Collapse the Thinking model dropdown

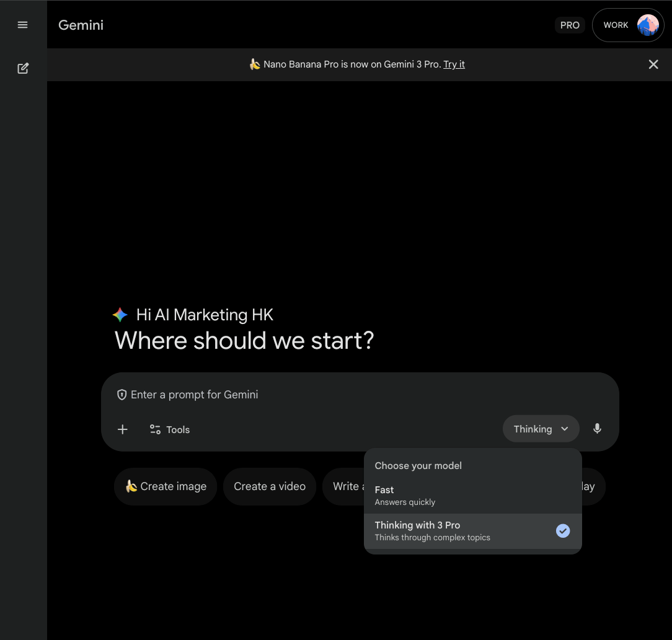tap(541, 429)
